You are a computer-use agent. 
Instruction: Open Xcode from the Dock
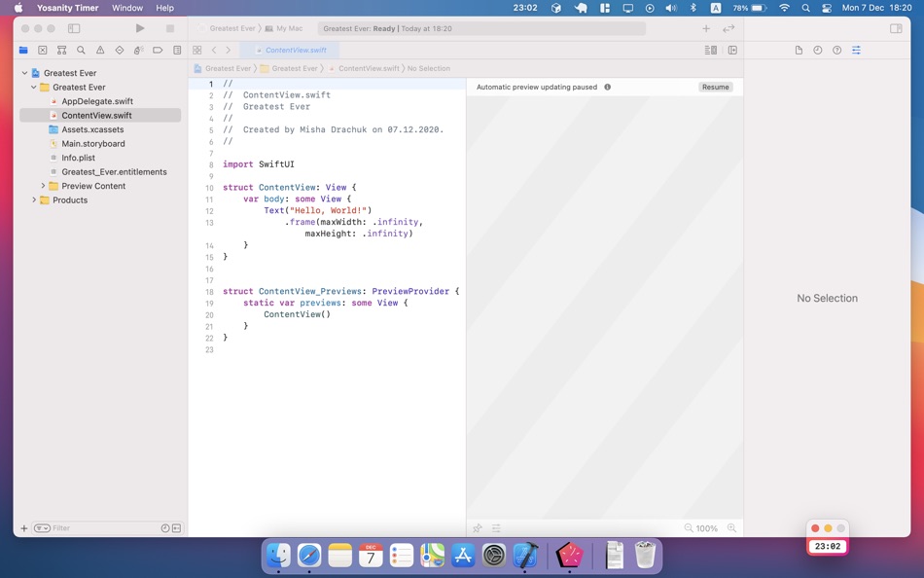pyautogui.click(x=525, y=556)
